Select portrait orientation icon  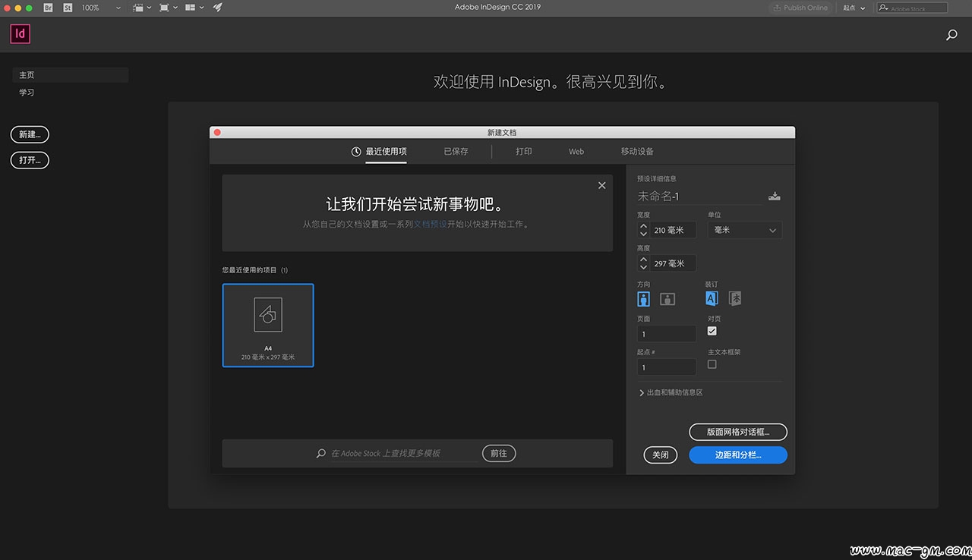pos(644,298)
